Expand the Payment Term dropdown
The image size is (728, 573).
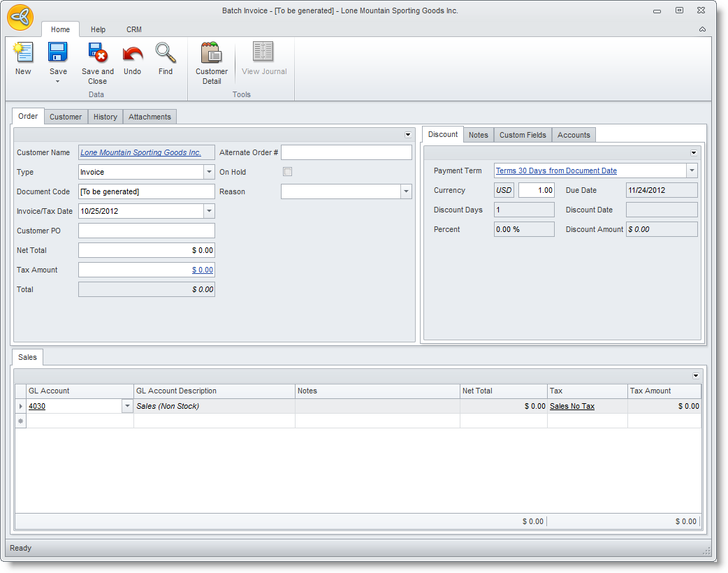(x=692, y=171)
